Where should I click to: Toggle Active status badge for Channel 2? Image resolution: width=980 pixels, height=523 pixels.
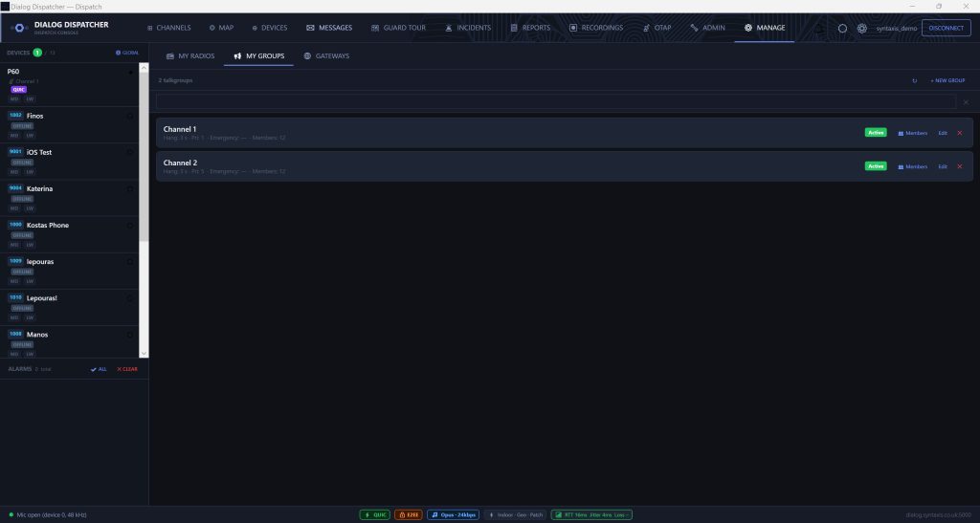coord(876,166)
